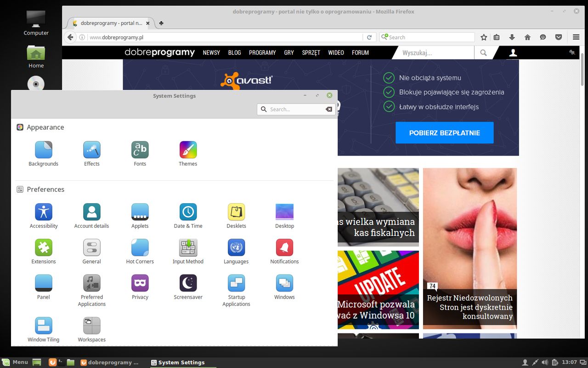Open BLOG section on dobreprogramy
Image resolution: width=588 pixels, height=368 pixels.
(x=234, y=52)
